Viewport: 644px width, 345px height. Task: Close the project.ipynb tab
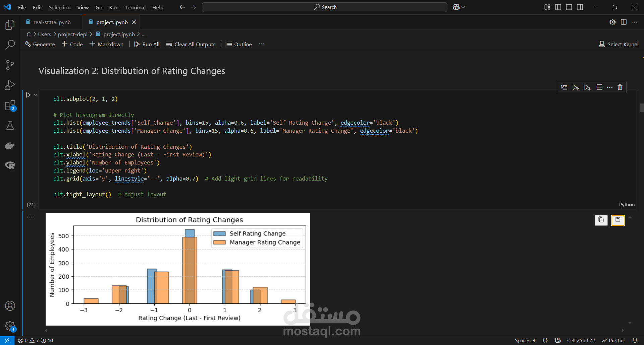[x=133, y=22]
